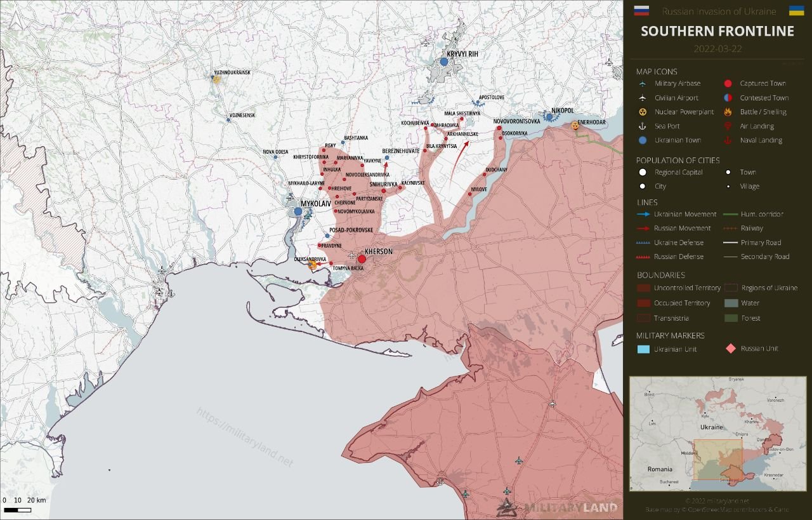The width and height of the screenshot is (812, 520).
Task: Click the kilometer scale bar
Action: pos(17,510)
